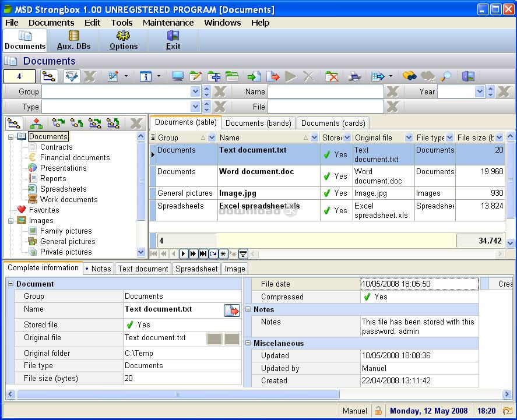The height and width of the screenshot is (420, 517).
Task: Click the monitor view document icon
Action: click(178, 76)
